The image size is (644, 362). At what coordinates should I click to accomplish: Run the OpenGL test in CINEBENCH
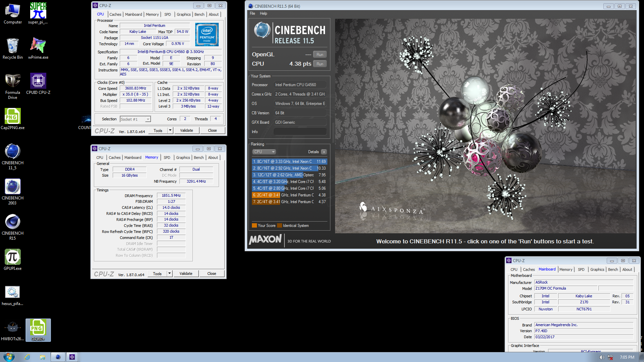click(x=320, y=55)
